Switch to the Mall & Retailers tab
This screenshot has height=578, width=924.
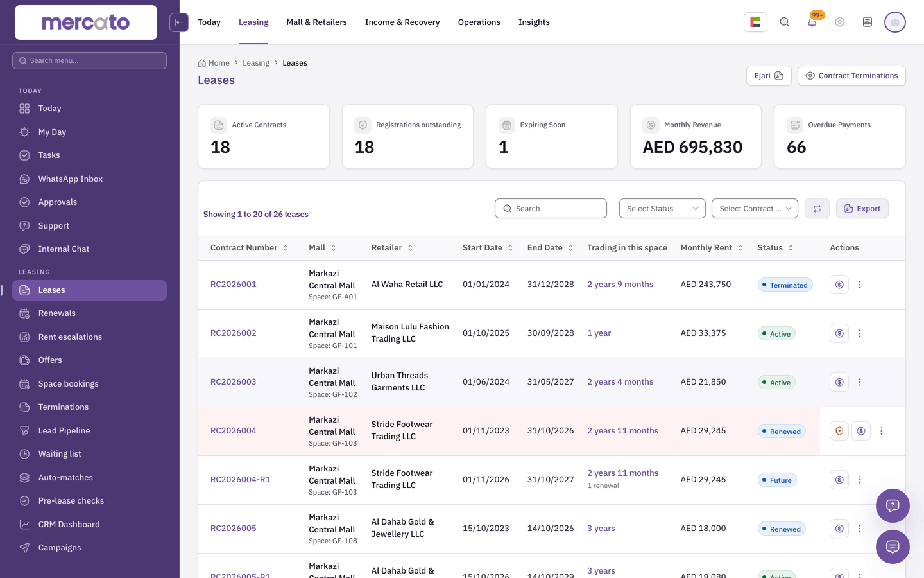[316, 22]
